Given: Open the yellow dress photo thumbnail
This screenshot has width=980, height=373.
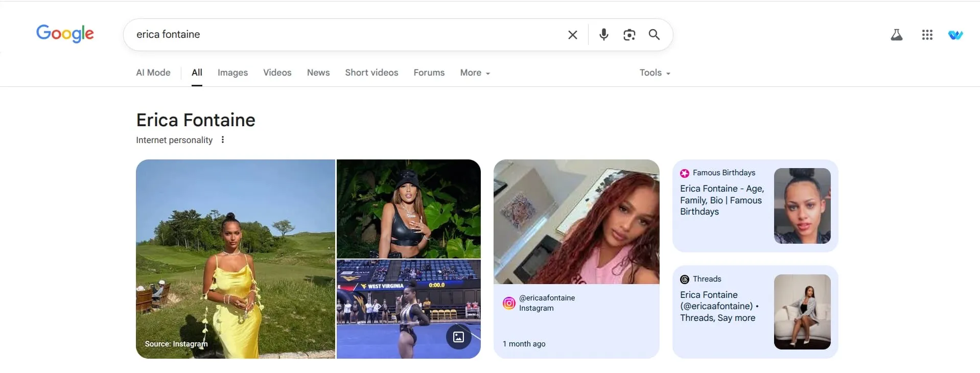Looking at the screenshot, I should tap(236, 259).
